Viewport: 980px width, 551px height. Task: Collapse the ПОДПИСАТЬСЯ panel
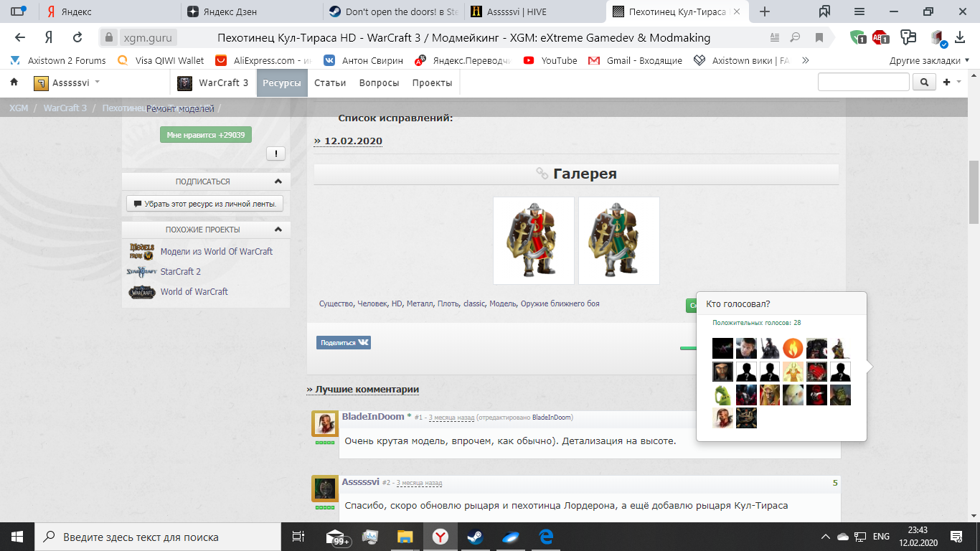coord(278,182)
